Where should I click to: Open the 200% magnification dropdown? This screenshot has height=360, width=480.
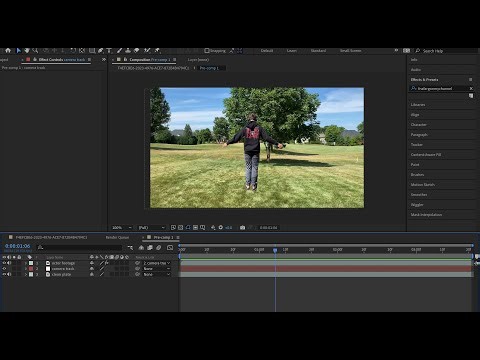pyautogui.click(x=122, y=227)
